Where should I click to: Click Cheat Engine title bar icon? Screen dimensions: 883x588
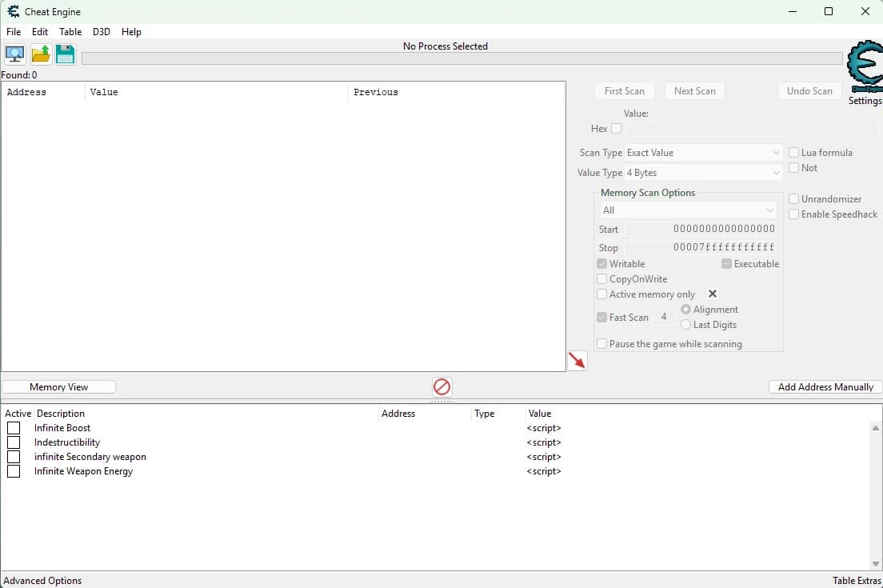tap(13, 11)
